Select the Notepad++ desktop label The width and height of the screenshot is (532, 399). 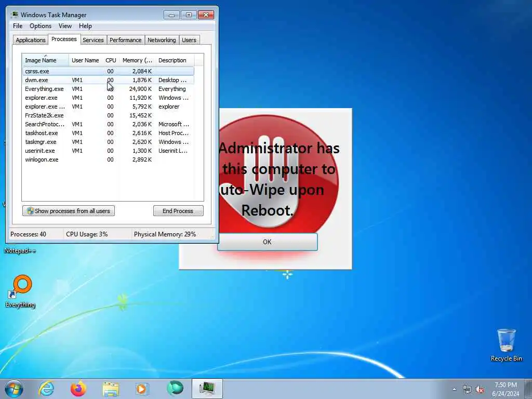click(x=20, y=250)
